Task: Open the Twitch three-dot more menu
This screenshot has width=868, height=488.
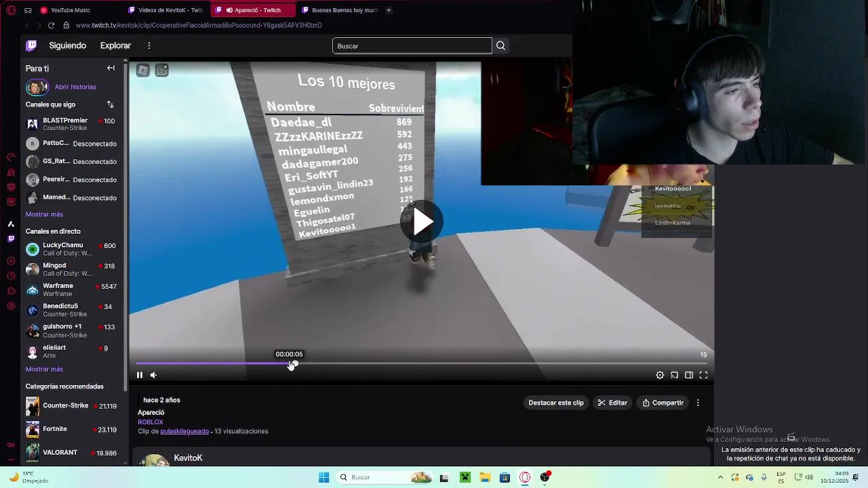Action: pos(149,45)
